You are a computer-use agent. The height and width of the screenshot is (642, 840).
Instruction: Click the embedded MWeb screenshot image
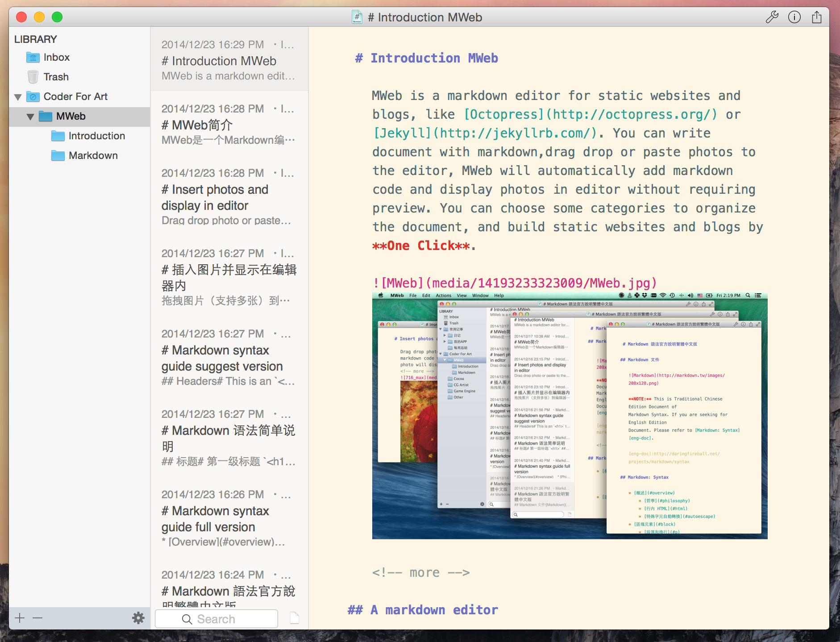[x=570, y=416]
